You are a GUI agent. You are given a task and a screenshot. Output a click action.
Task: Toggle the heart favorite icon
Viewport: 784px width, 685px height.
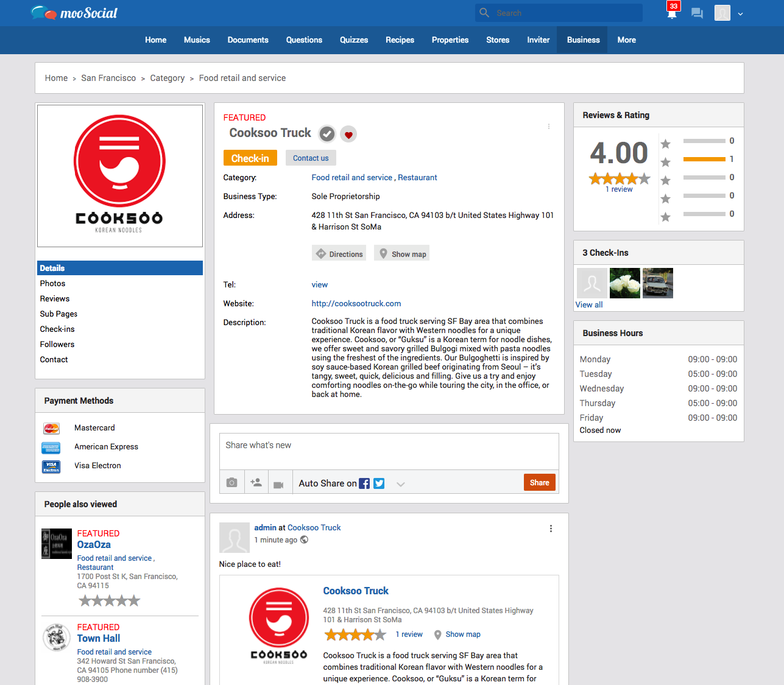pyautogui.click(x=348, y=135)
